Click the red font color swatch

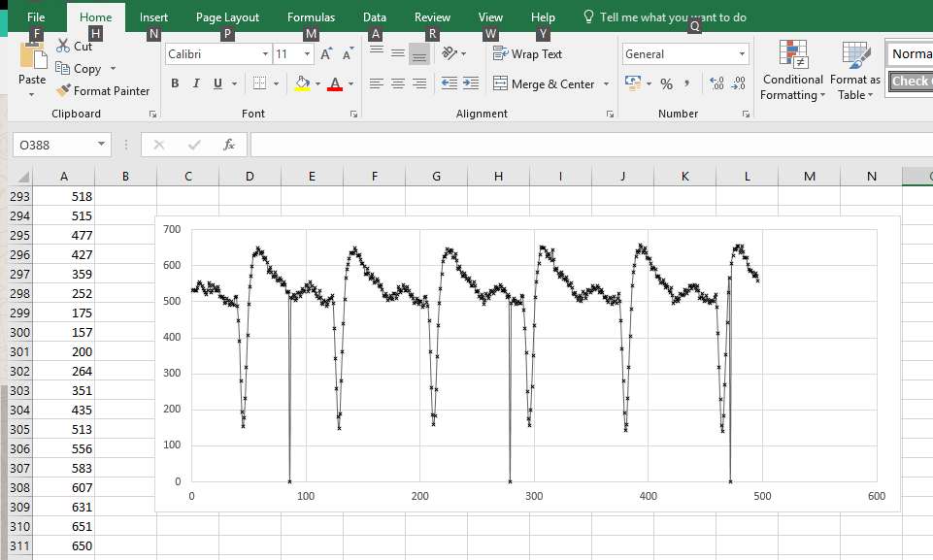[335, 87]
